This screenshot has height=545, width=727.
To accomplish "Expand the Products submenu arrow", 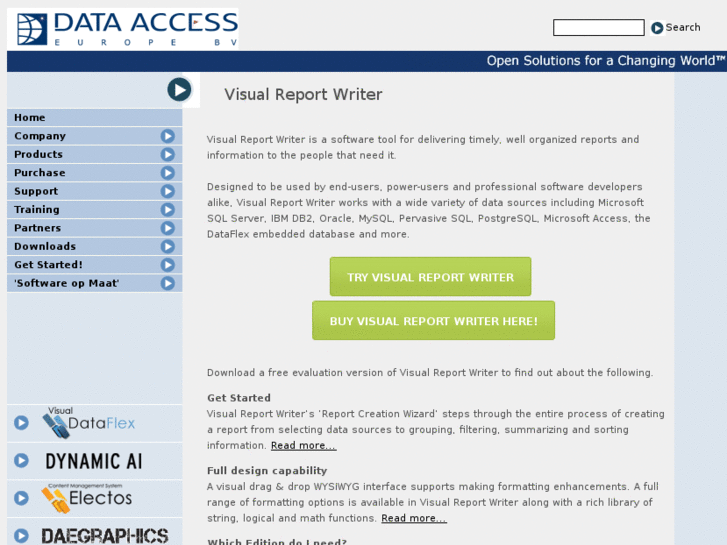I will tap(167, 154).
